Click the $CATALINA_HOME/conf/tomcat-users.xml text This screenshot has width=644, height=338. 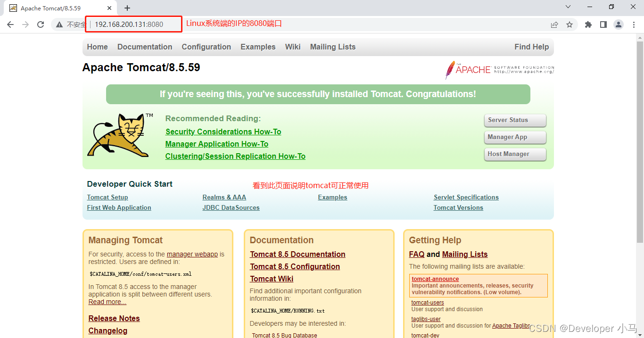pos(140,274)
